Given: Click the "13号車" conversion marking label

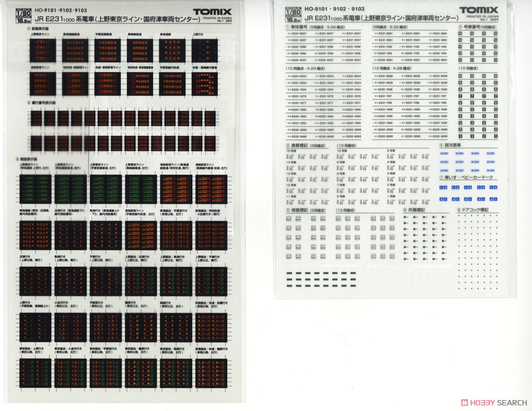Looking at the screenshot, I should pos(290,173).
